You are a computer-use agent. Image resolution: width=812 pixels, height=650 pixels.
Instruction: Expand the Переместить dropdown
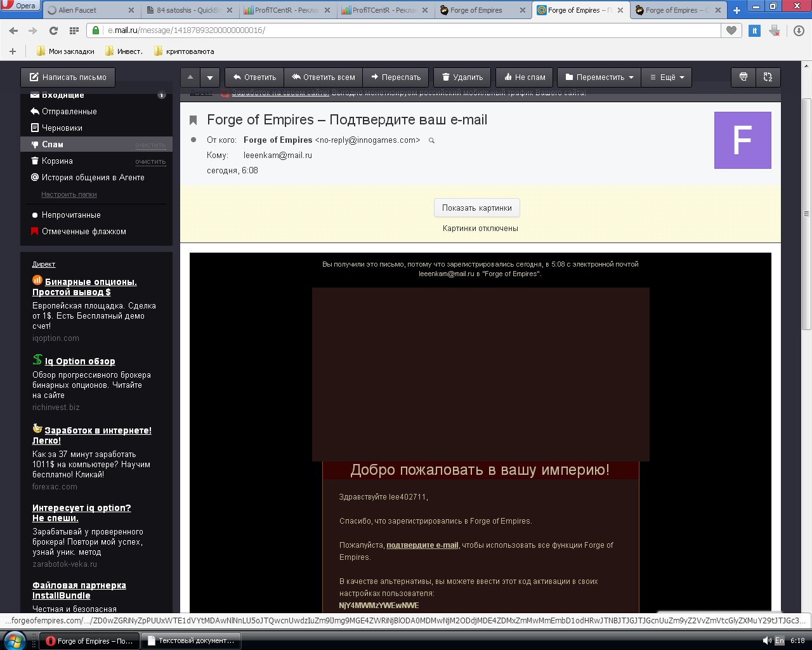tap(599, 77)
